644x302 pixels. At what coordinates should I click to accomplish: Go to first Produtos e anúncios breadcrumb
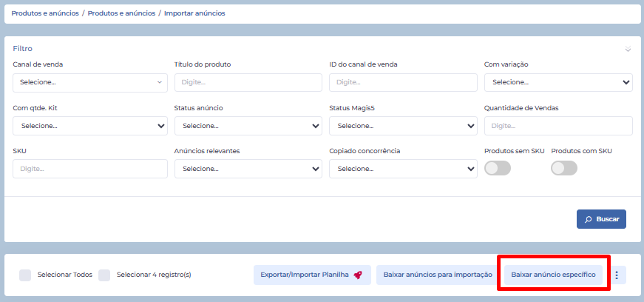pos(45,13)
